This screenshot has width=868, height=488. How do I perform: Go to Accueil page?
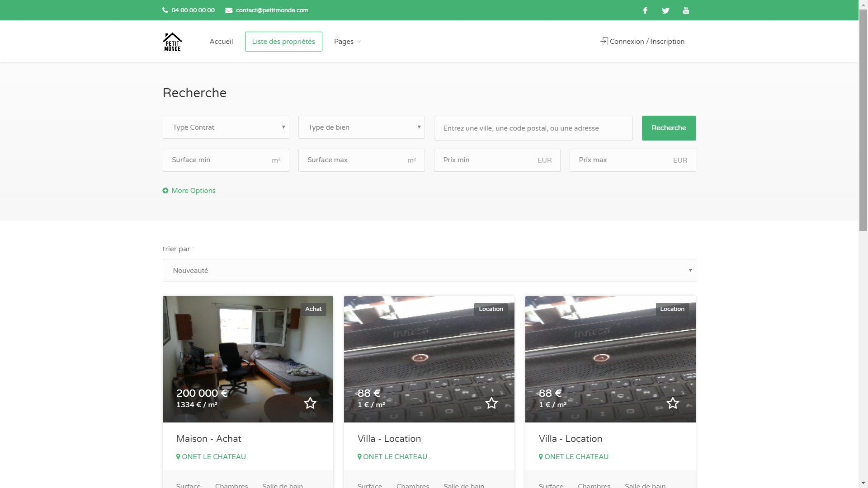coord(221,42)
